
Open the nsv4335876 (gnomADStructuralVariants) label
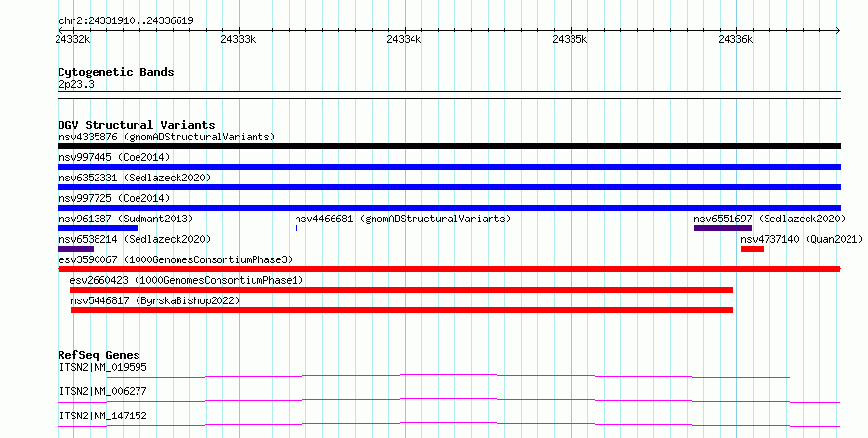tap(167, 137)
